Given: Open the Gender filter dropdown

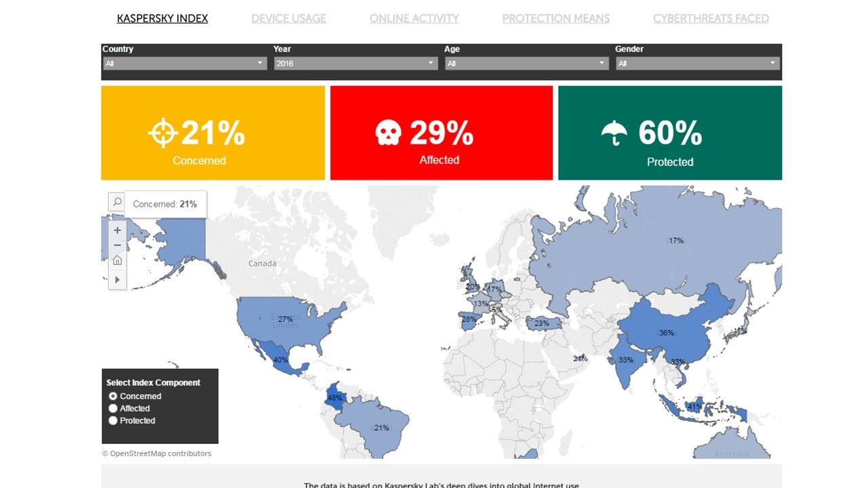Looking at the screenshot, I should coord(698,63).
